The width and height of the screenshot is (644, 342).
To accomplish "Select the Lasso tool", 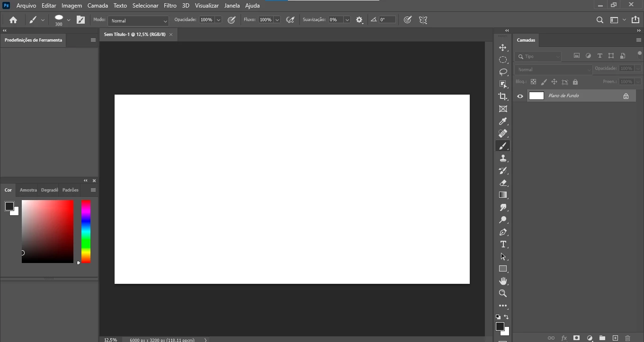I will [x=503, y=72].
